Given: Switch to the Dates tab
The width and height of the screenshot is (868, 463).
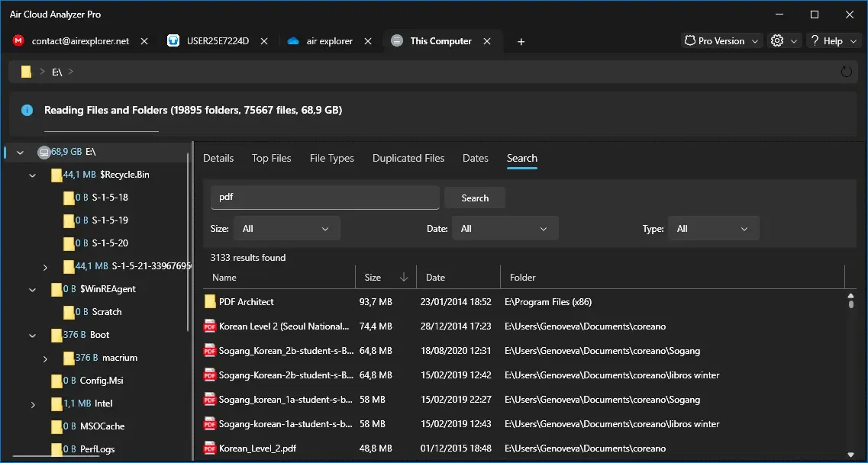Looking at the screenshot, I should (x=476, y=158).
